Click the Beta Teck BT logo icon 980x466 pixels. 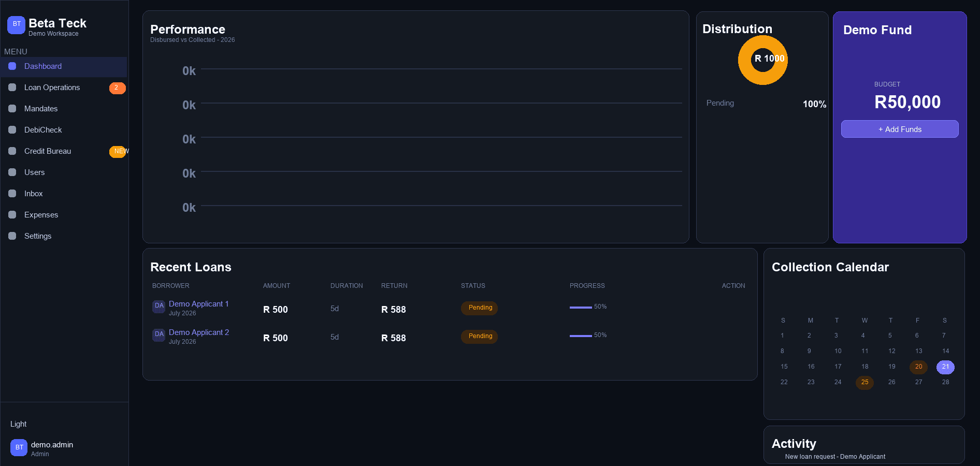point(16,25)
